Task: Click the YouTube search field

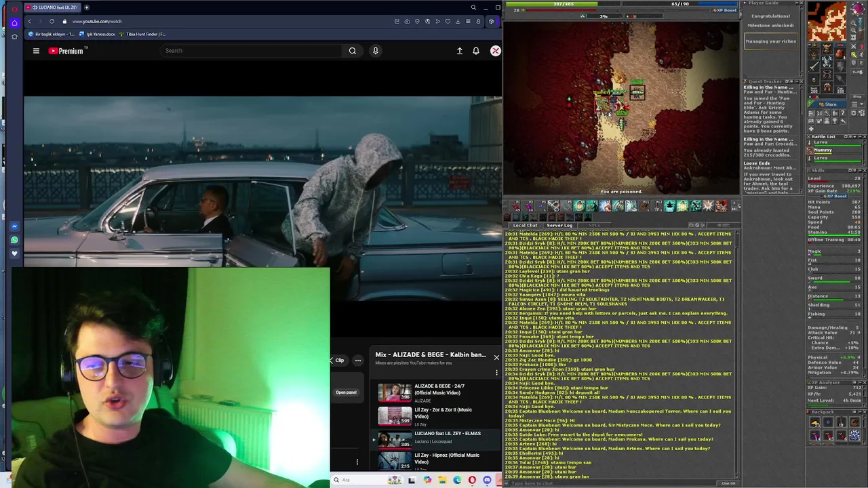Action: pyautogui.click(x=251, y=51)
